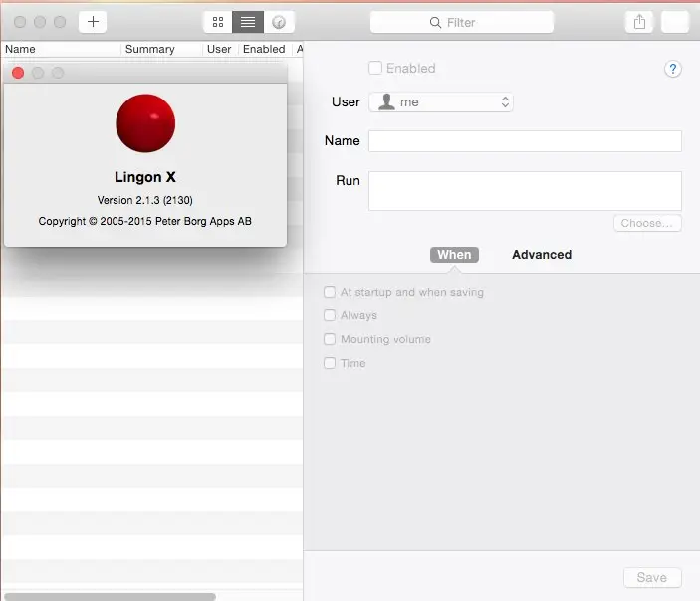Check the Mounting volume option
The image size is (700, 601).
coord(330,339)
